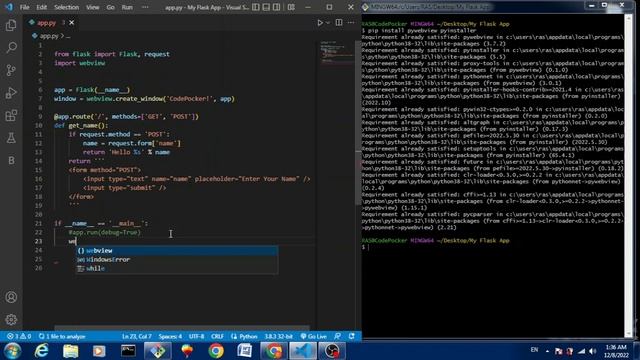Open the Accounts menu icon

pyautogui.click(x=11, y=297)
